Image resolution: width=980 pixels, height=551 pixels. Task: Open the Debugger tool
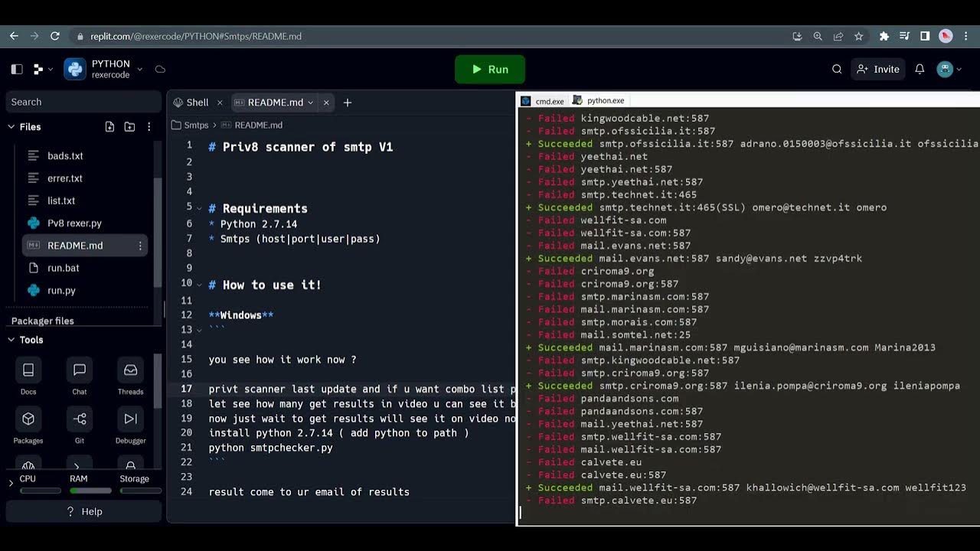(130, 425)
